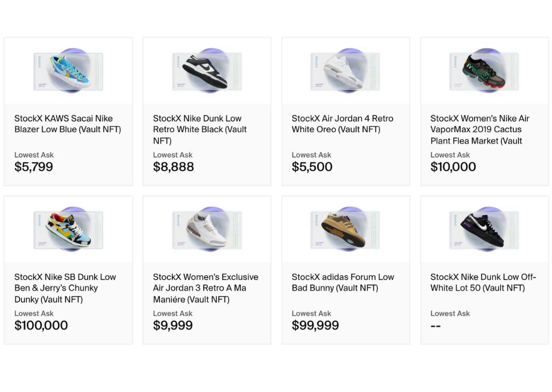
Task: Select the $99,999 lowest ask price
Action: tap(315, 325)
